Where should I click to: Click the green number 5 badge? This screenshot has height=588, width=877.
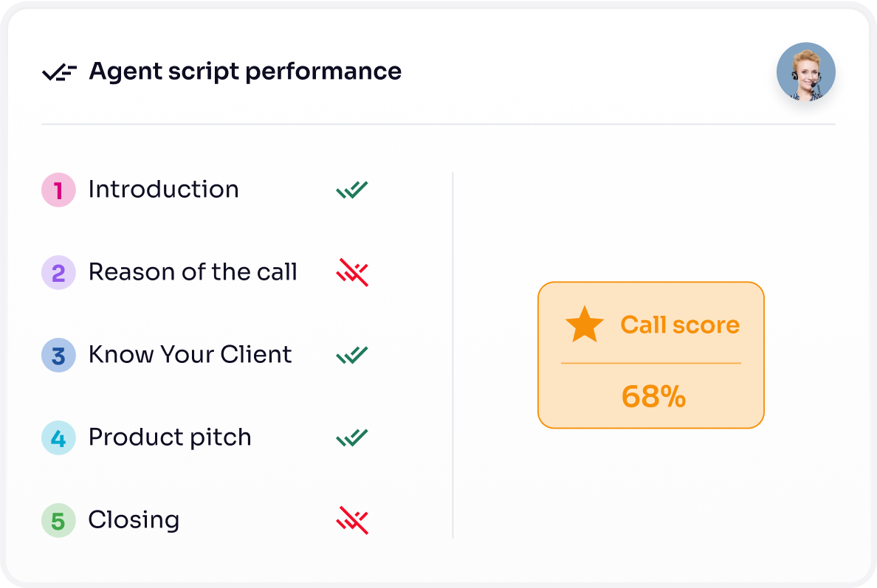coord(58,520)
